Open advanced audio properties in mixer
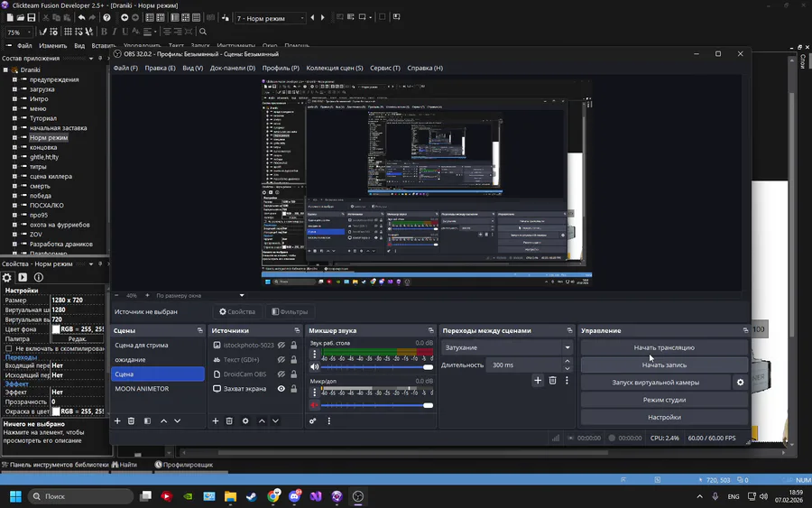Screen dimensions: 812x508 tap(313, 420)
